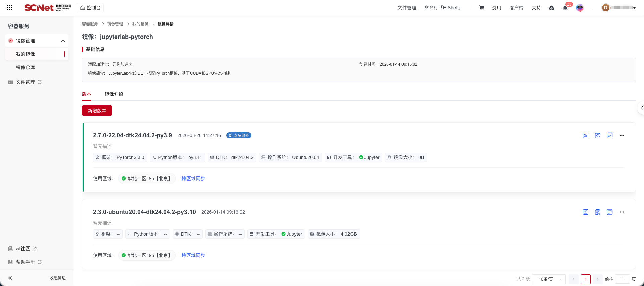Image resolution: width=644 pixels, height=286 pixels.
Task: Click the 收起侧边 text
Action: pyautogui.click(x=58, y=278)
